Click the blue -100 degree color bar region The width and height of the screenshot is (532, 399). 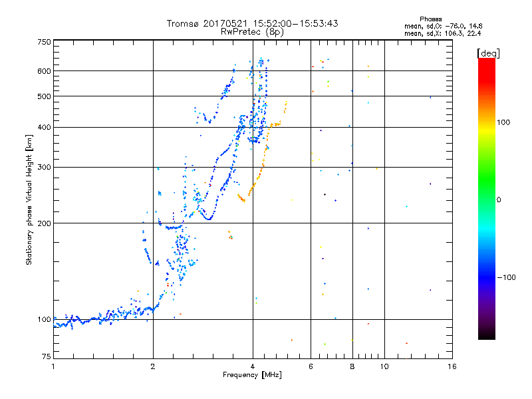click(x=487, y=277)
